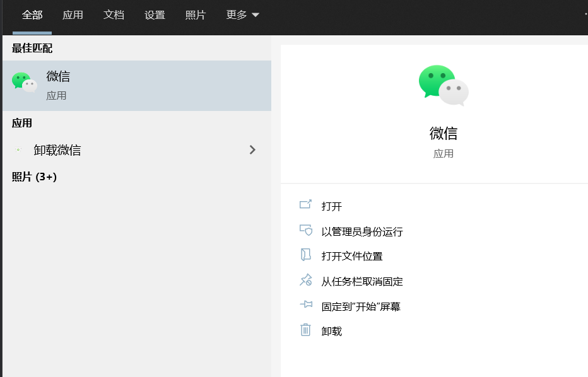Click the unpin icon beside 从任务栏取消固定
The height and width of the screenshot is (377, 588).
point(305,279)
